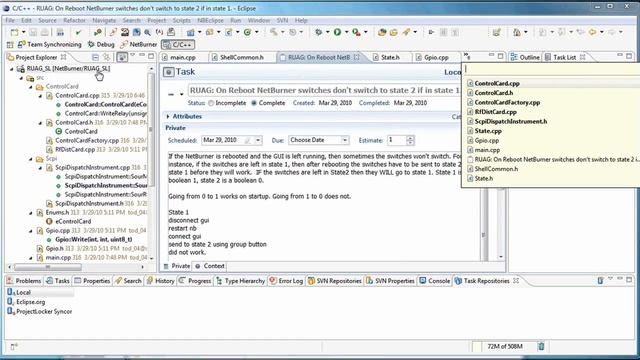The height and width of the screenshot is (360, 640).
Task: Click the heap status 72M of 508M
Action: (x=504, y=347)
